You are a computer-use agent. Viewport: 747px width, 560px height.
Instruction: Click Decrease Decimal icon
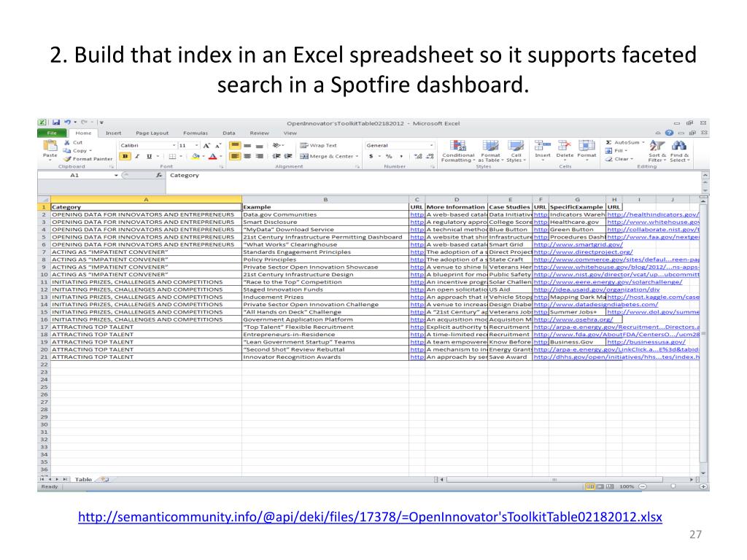[430, 156]
